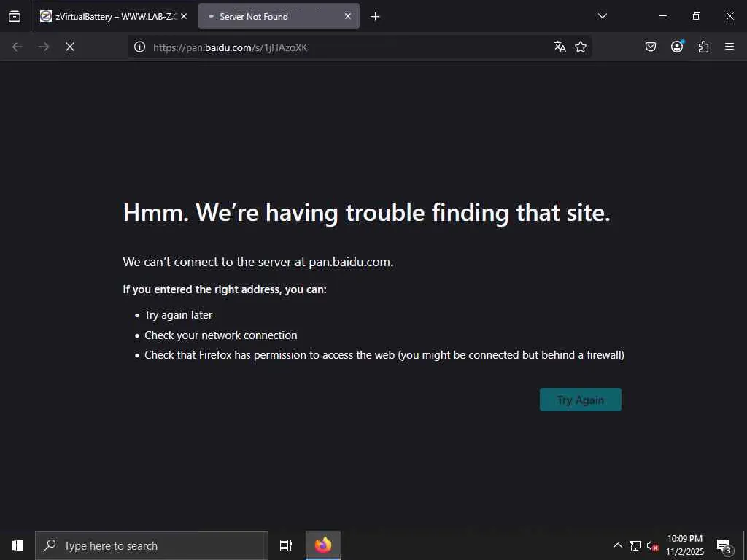
Task: Click the Try Again button
Action: pos(580,400)
